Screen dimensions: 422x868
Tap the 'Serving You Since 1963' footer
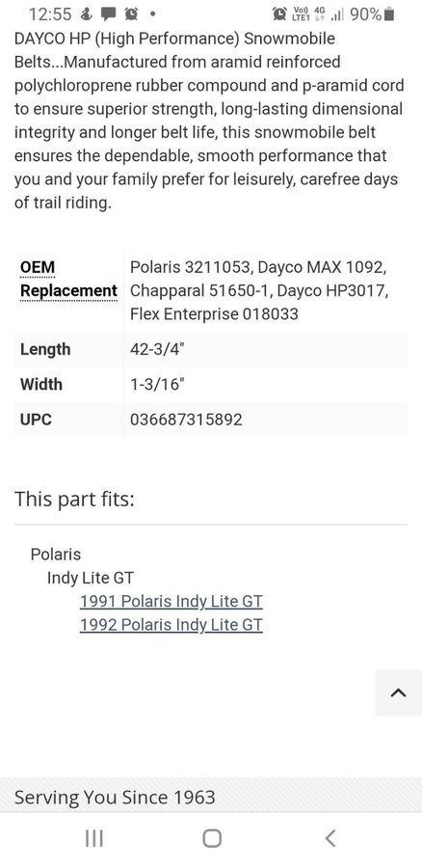pyautogui.click(x=115, y=798)
